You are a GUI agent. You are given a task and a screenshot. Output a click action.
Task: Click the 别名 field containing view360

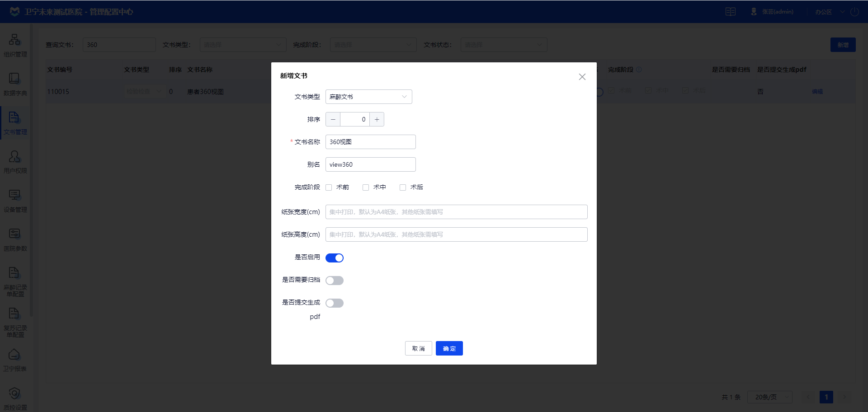tap(371, 164)
